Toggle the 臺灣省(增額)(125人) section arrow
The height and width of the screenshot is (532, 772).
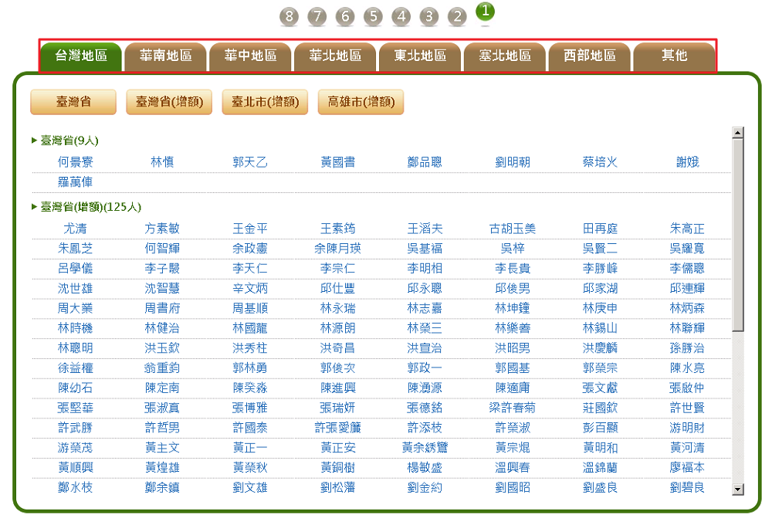[x=34, y=207]
